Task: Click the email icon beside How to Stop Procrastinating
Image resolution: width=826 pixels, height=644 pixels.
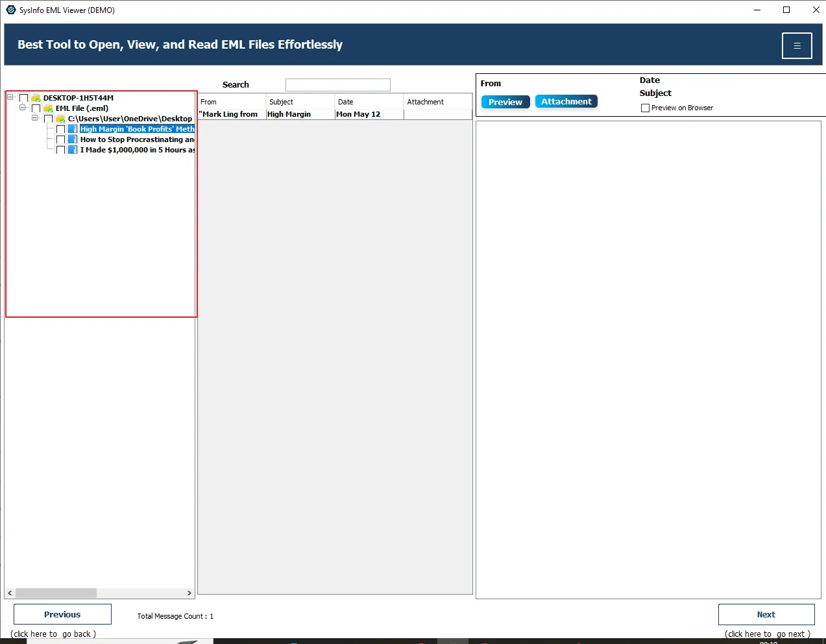Action: [x=71, y=139]
